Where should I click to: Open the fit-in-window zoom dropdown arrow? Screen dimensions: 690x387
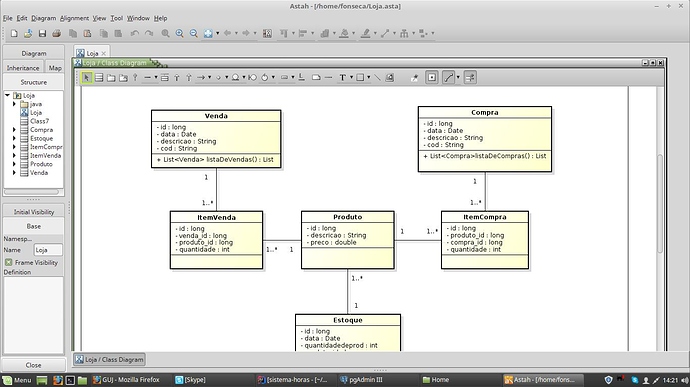[217, 33]
